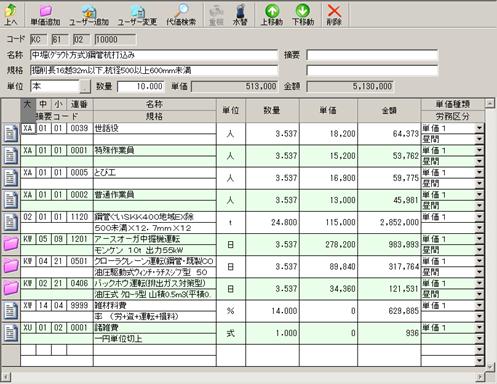Expand 昼間 labor dropdown for 特殊作業員 row
The image size is (497, 384).
pyautogui.click(x=479, y=161)
